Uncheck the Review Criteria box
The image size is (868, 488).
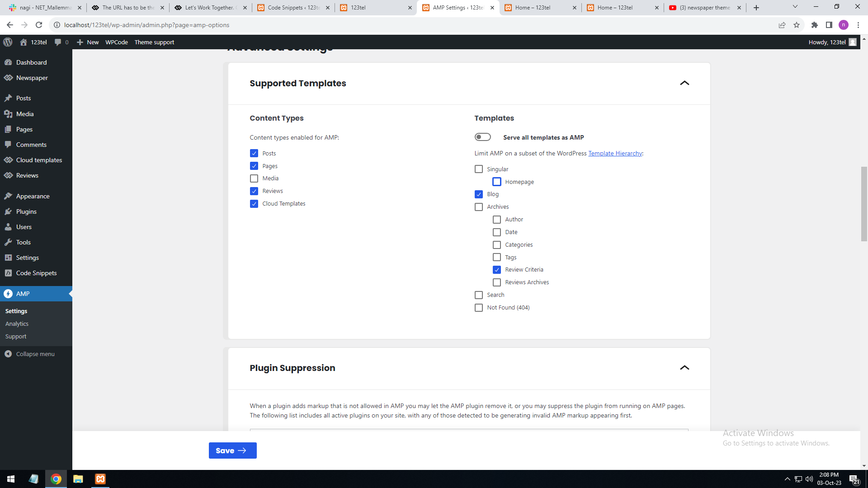(x=497, y=270)
